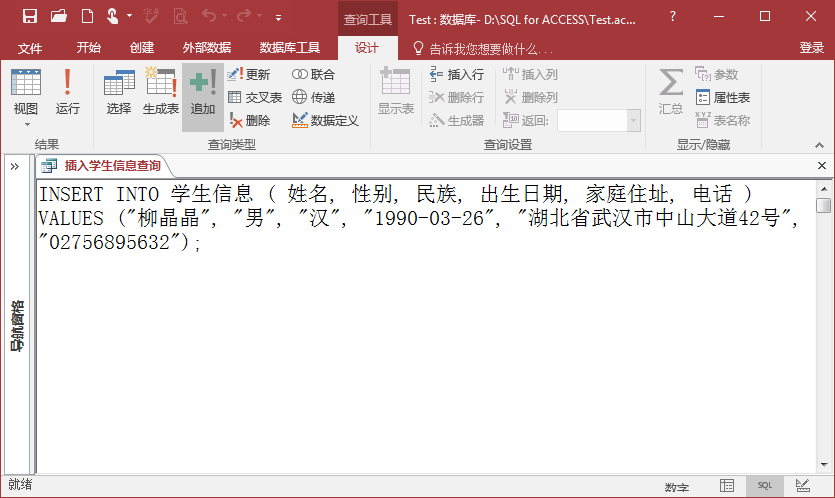Open the 文件 menu
Screen dimensions: 835x498
30,48
